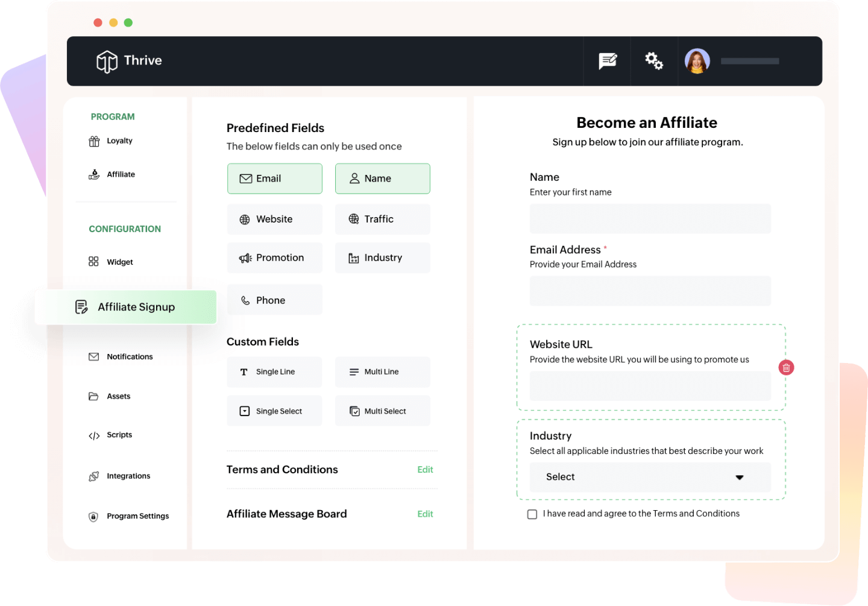
Task: Click the delete icon next to Website URL field
Action: 786,367
